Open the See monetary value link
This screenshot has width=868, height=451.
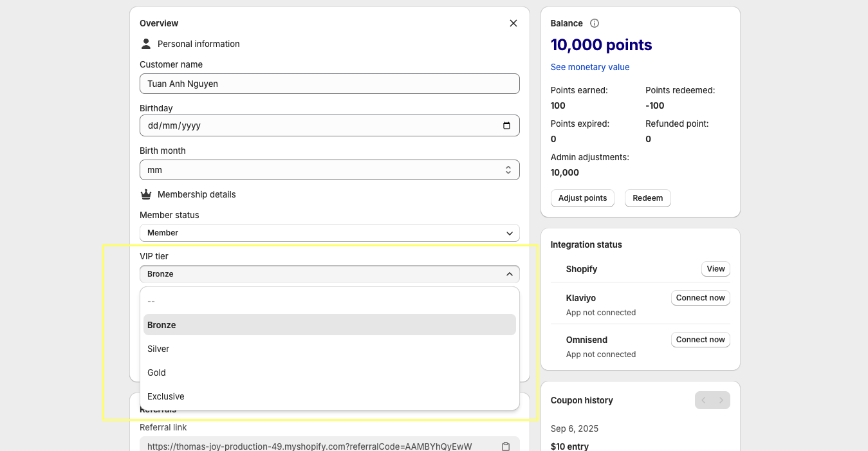pos(590,67)
